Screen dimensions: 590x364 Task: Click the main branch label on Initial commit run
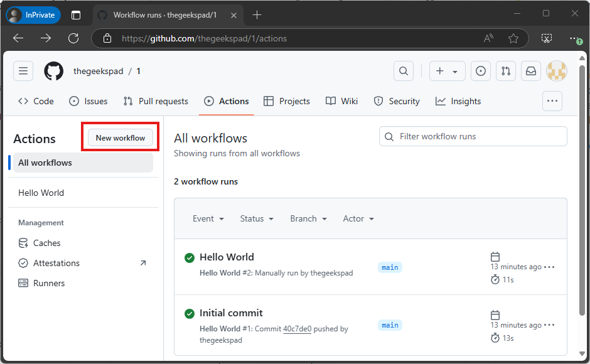click(x=390, y=325)
